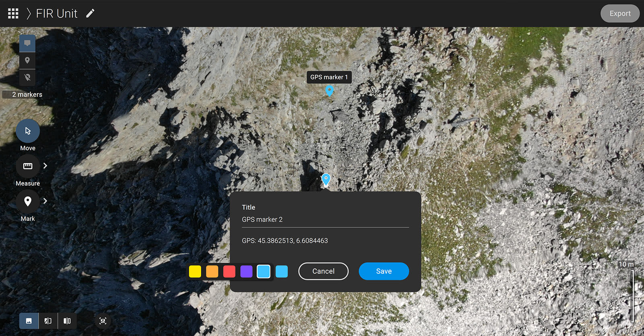This screenshot has height=336, width=644.
Task: Select the Measure ruler tool
Action: (x=28, y=166)
